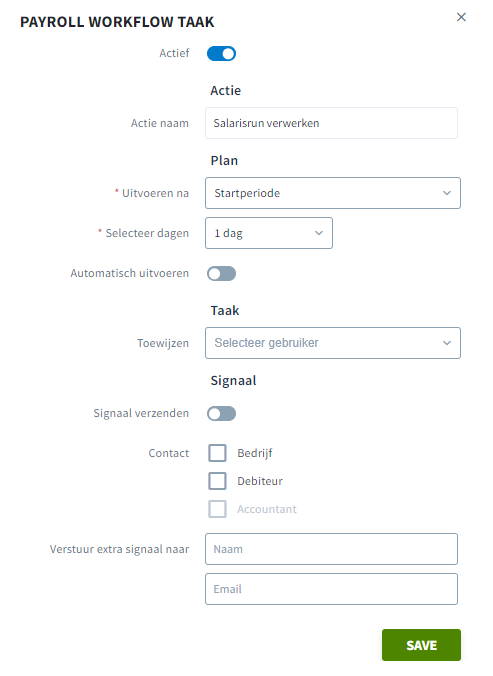The height and width of the screenshot is (676, 493).
Task: Click the Selecteer gebruiker chevron arrow
Action: point(447,343)
